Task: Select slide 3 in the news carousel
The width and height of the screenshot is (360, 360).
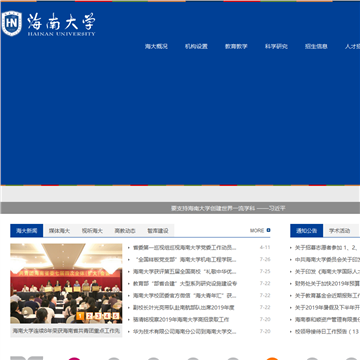Action: 98,316
